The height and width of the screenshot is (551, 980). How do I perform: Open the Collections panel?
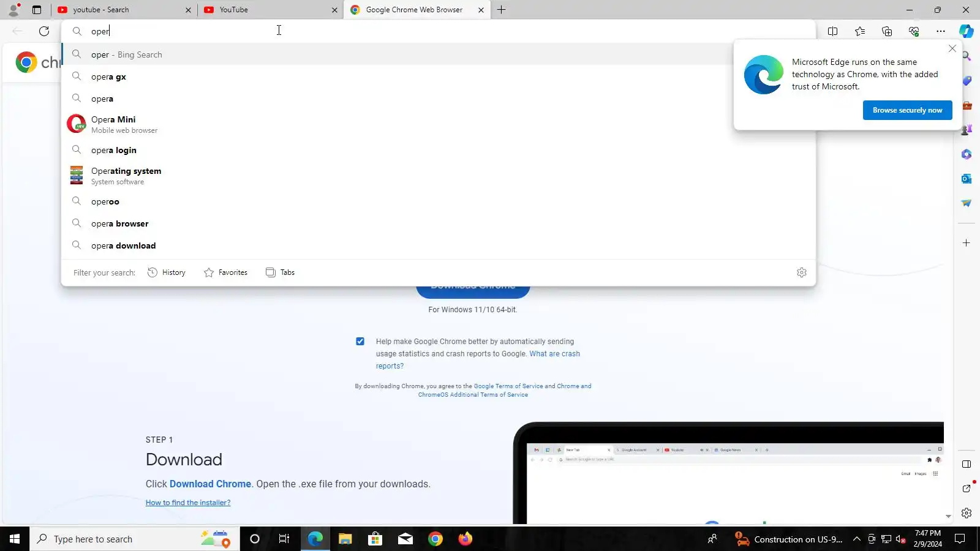click(x=887, y=31)
